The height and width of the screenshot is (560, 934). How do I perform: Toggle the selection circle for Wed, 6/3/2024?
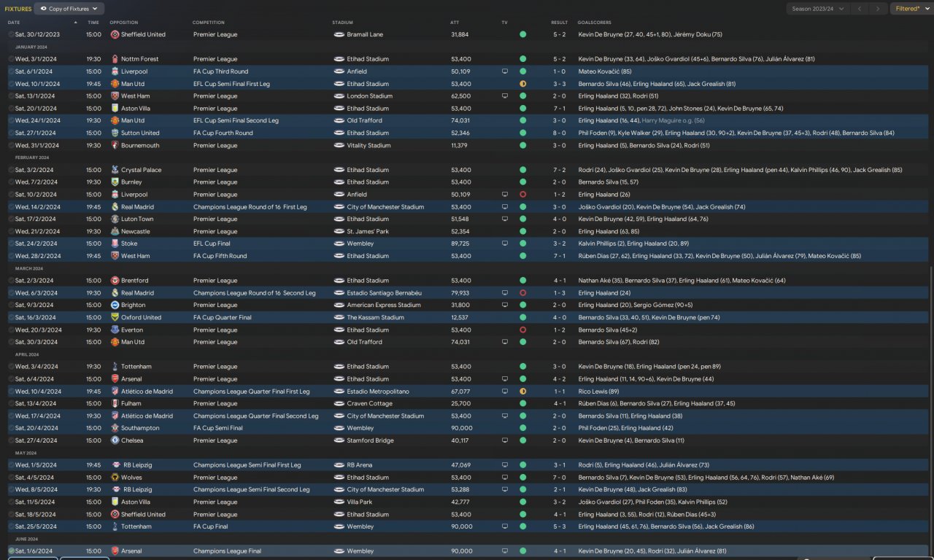click(11, 293)
